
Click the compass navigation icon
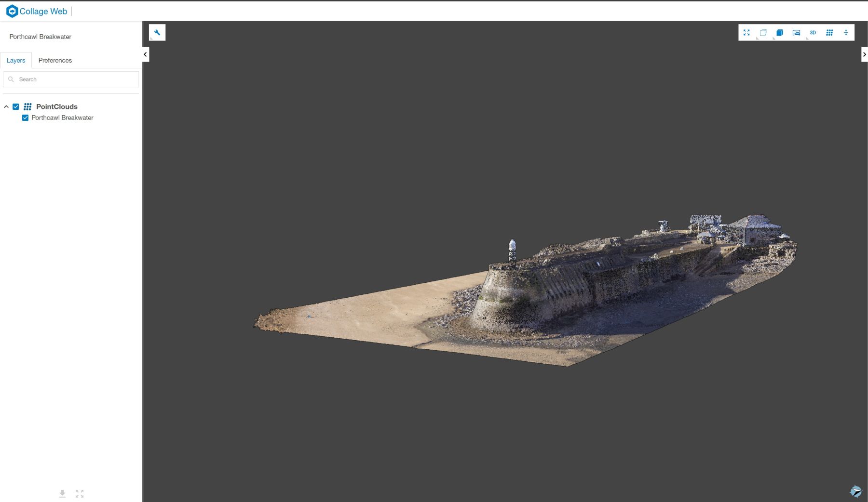coord(855,491)
